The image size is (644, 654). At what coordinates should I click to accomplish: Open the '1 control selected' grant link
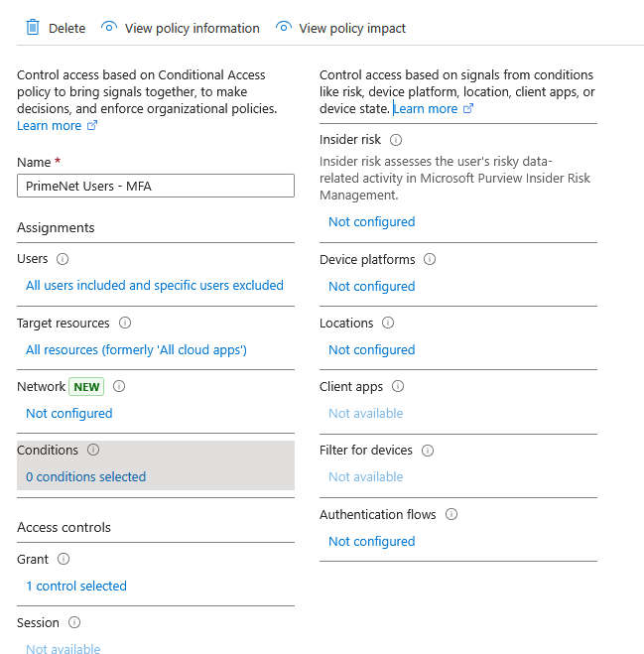[76, 586]
